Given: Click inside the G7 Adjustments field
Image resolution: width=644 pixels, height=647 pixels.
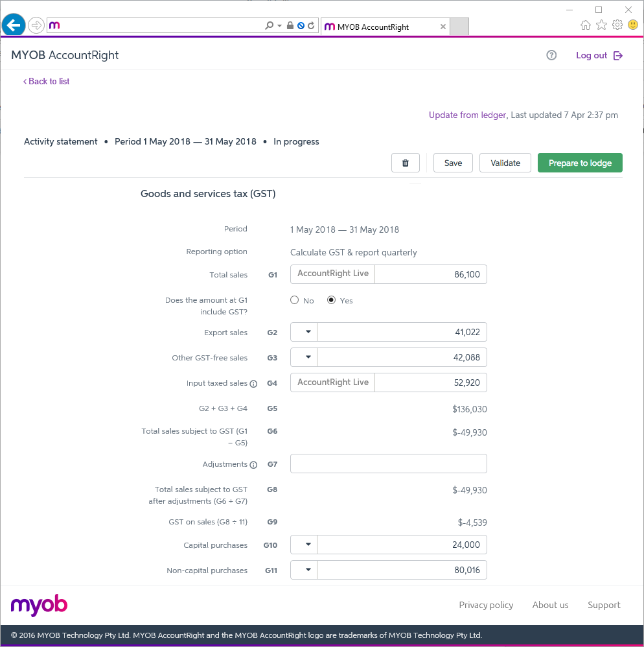Looking at the screenshot, I should click(x=388, y=463).
